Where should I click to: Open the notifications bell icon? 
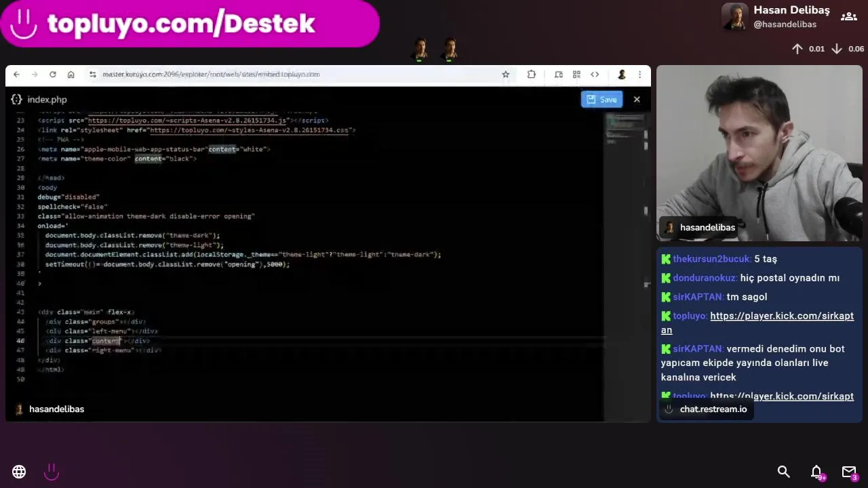(816, 472)
